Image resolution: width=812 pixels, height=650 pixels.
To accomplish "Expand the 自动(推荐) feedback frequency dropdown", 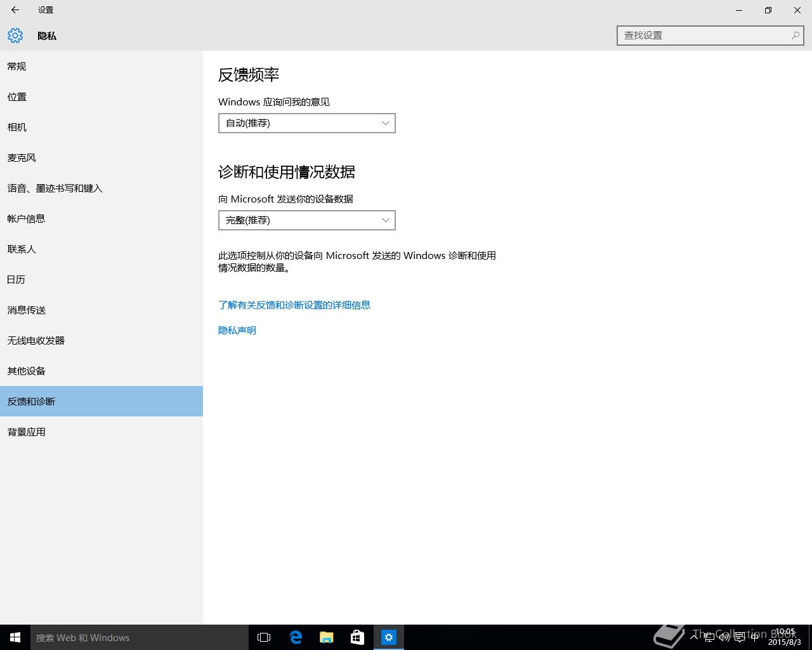I will (x=307, y=123).
